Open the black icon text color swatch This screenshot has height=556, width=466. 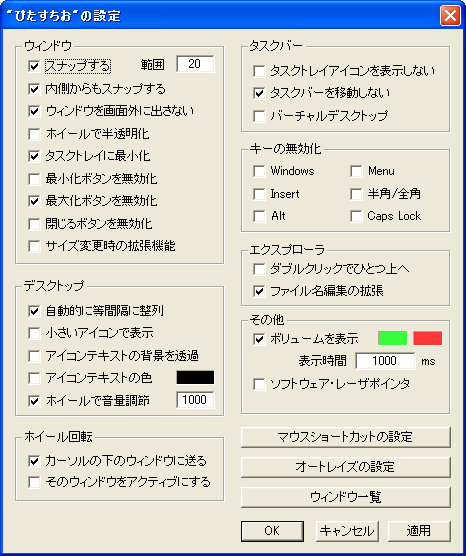(x=195, y=378)
